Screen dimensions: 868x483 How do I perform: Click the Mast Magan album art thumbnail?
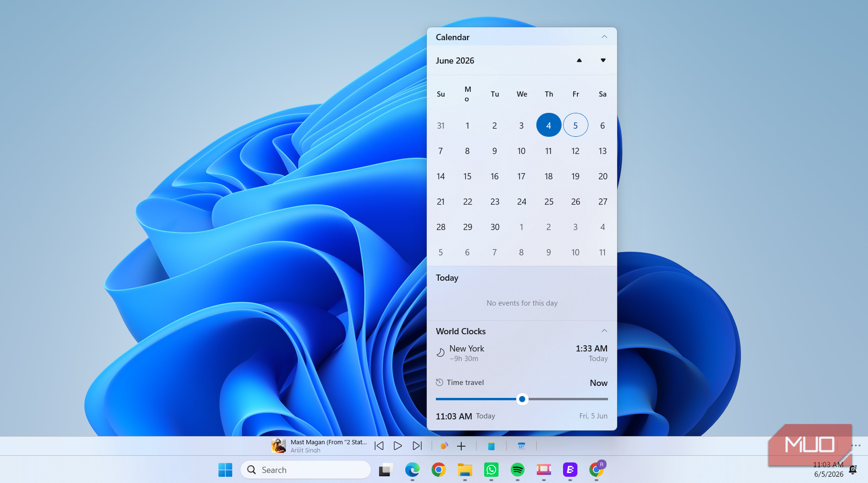click(279, 446)
